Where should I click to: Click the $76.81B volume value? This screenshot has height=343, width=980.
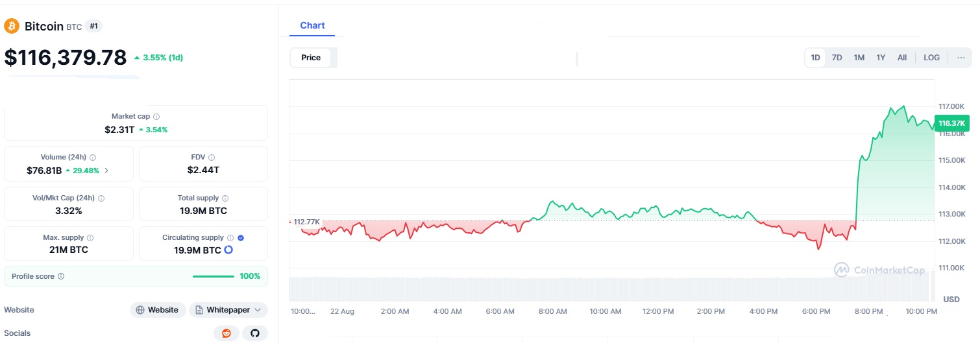tap(44, 171)
